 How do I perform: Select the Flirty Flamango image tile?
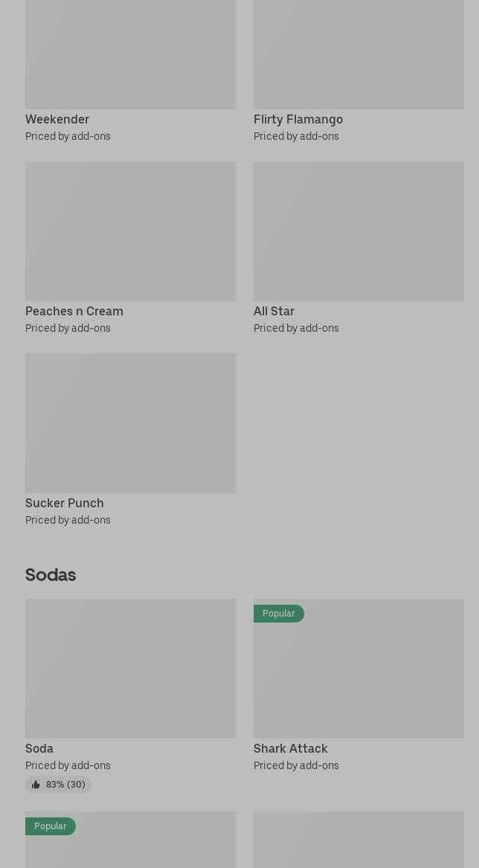tap(359, 54)
